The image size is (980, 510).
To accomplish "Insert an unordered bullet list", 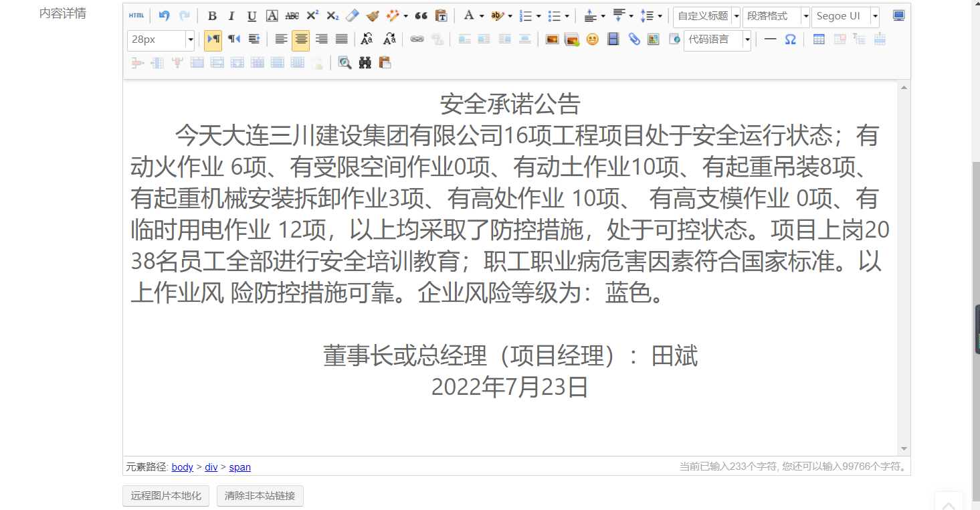I will [x=554, y=16].
